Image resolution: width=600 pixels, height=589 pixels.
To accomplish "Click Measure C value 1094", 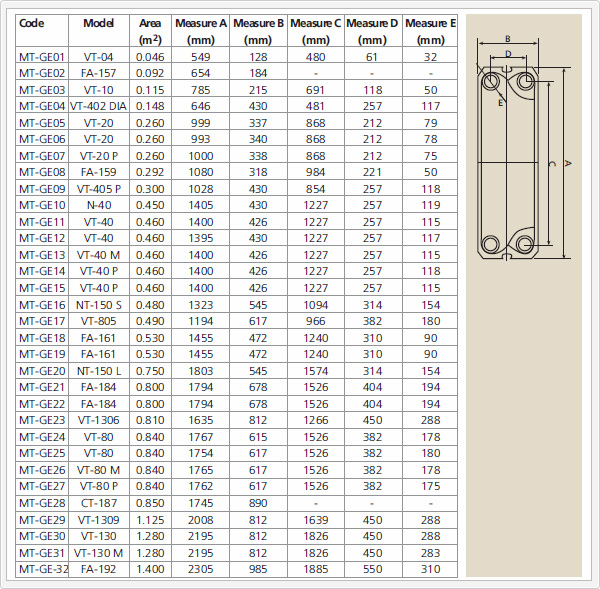I will tap(316, 305).
